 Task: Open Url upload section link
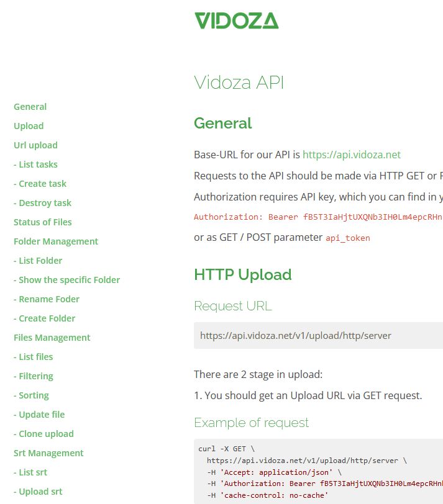pyautogui.click(x=35, y=145)
